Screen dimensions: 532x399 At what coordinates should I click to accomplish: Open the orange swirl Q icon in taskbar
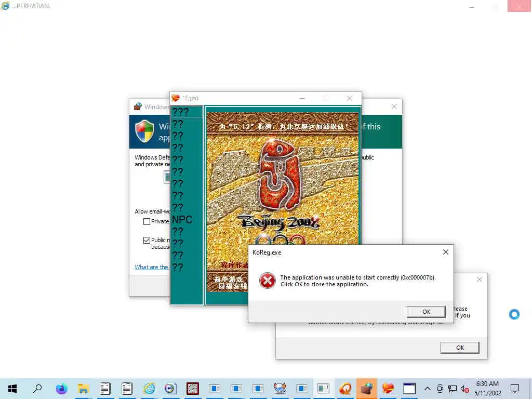coord(345,389)
